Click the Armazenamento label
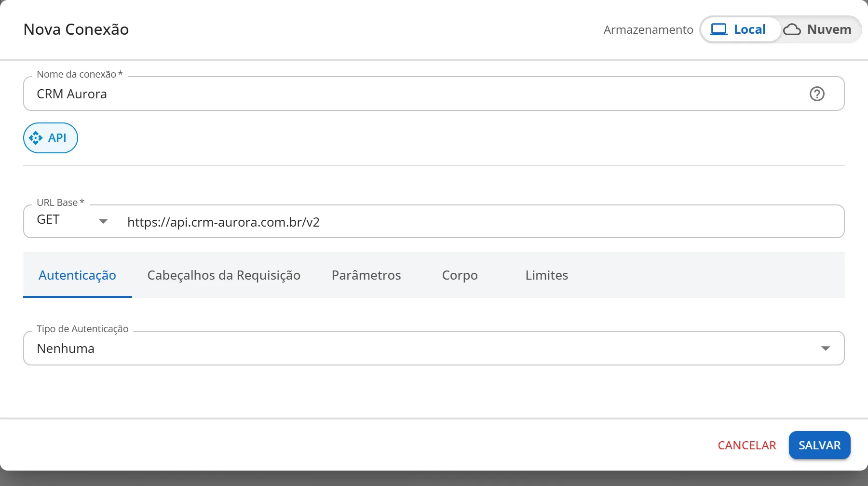The image size is (868, 486). pos(648,30)
